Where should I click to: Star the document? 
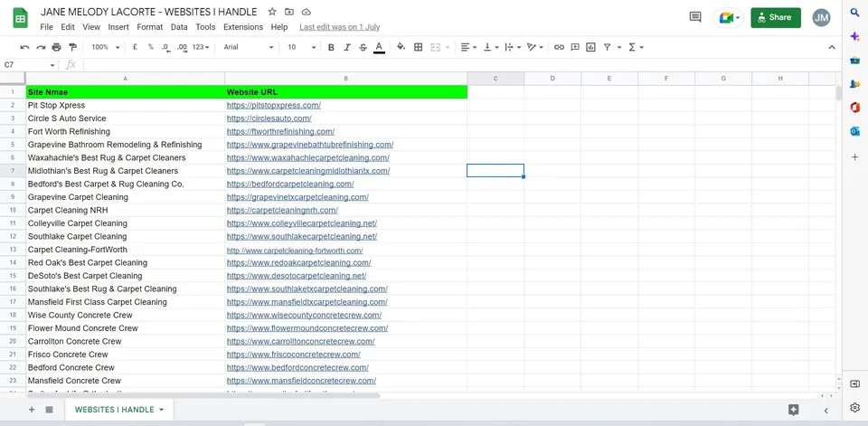(272, 12)
